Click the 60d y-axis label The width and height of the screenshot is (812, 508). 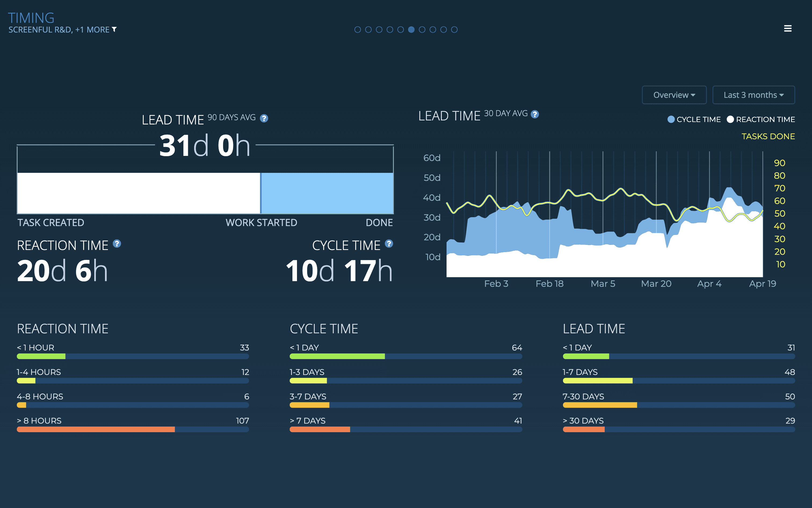pyautogui.click(x=432, y=158)
